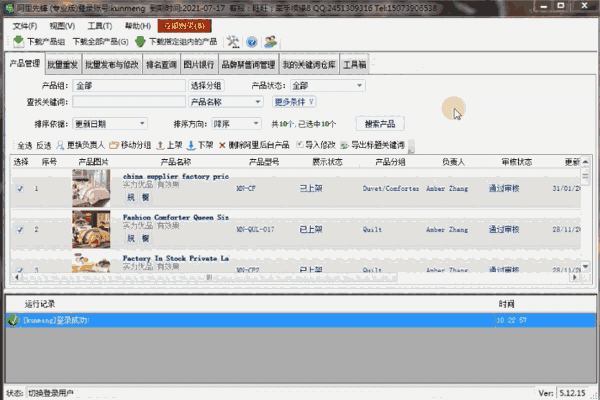The image size is (600, 400).
Task: Click the horizontal scrollbar right arrow
Action: [x=574, y=277]
